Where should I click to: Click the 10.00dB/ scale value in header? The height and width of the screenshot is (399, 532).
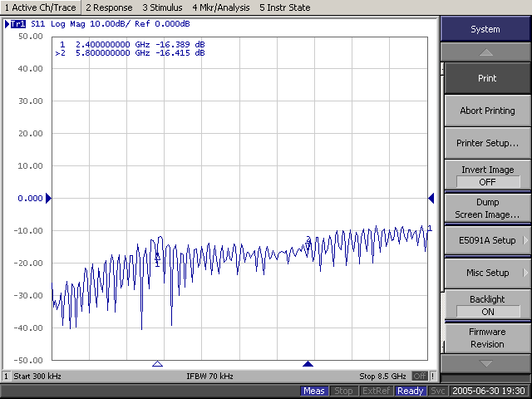point(110,24)
